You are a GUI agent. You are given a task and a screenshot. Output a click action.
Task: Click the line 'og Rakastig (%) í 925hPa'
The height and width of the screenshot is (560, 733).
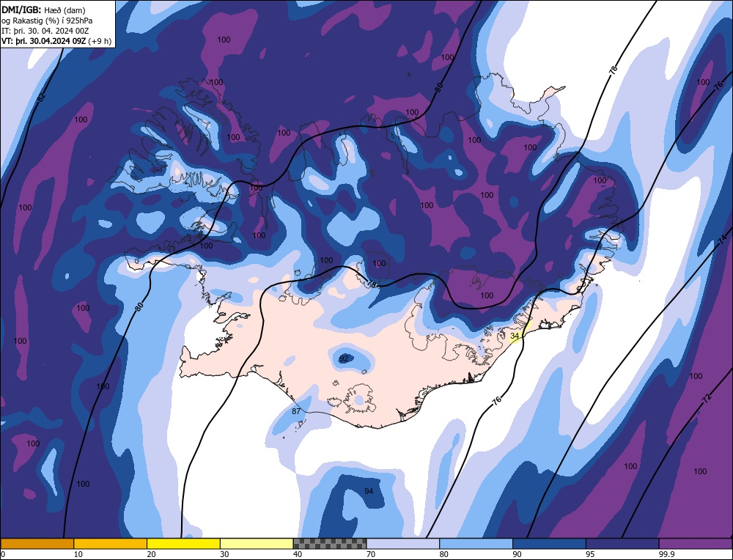47,20
